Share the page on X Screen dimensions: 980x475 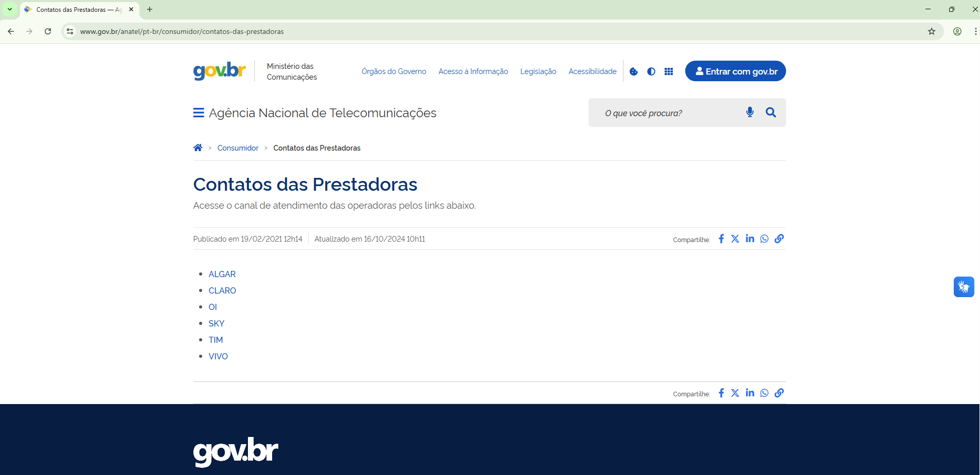coord(735,239)
